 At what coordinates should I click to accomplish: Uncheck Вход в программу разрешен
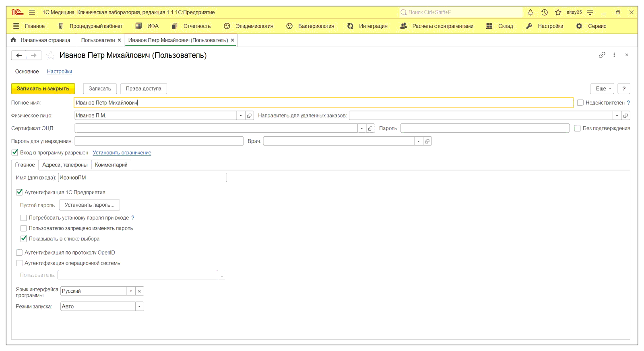pos(15,152)
